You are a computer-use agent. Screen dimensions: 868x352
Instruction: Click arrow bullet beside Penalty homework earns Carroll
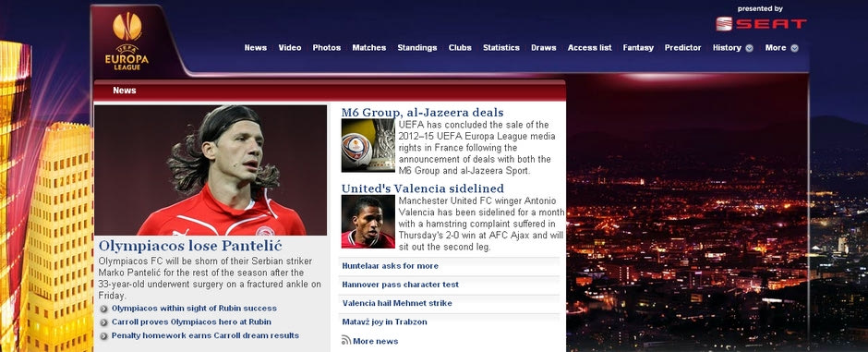pyautogui.click(x=104, y=336)
